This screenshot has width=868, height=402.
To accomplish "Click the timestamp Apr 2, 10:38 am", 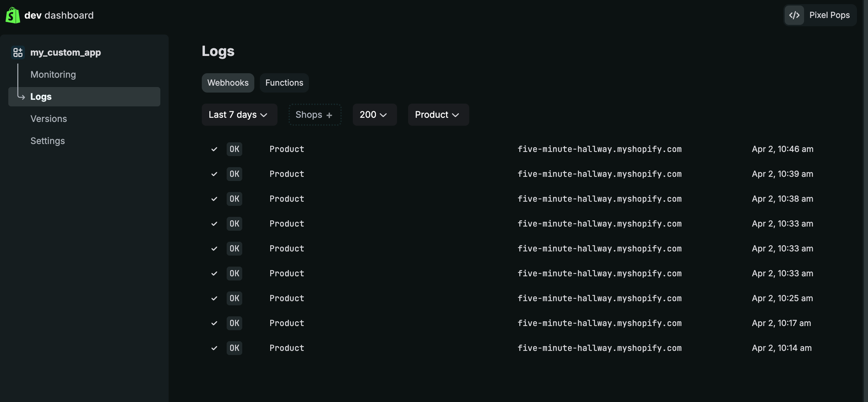I will (x=783, y=199).
